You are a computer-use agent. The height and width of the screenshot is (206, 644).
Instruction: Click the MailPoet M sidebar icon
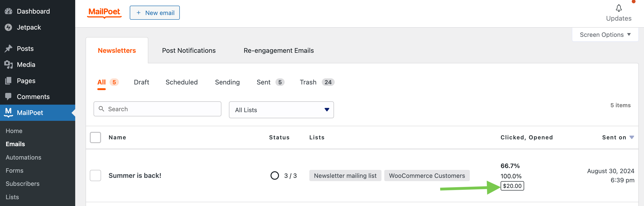pyautogui.click(x=8, y=112)
